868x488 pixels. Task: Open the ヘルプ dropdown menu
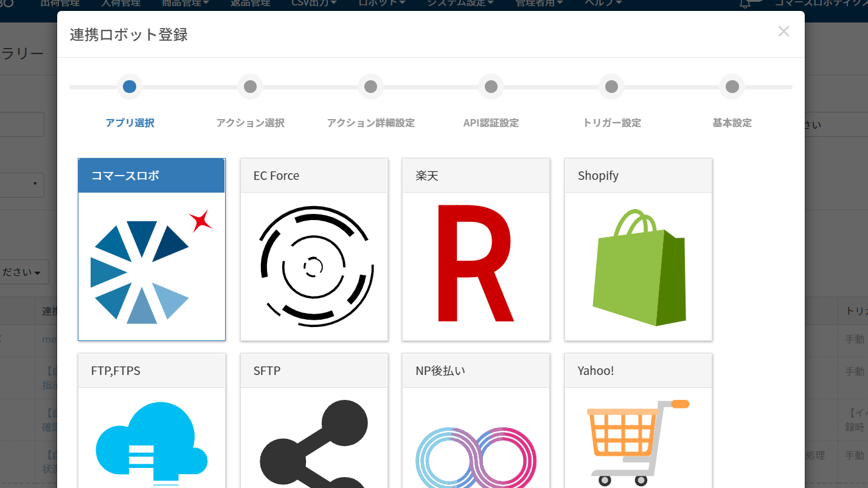(603, 3)
